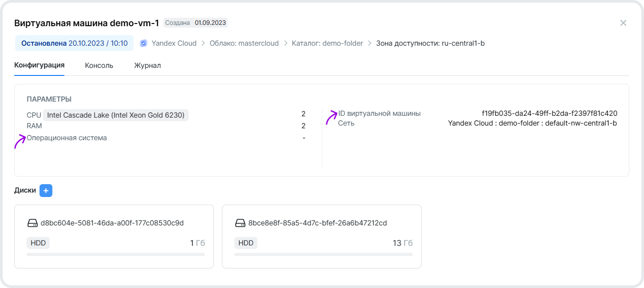Click the disk icon of 8bce8e8f disk

coord(240,223)
